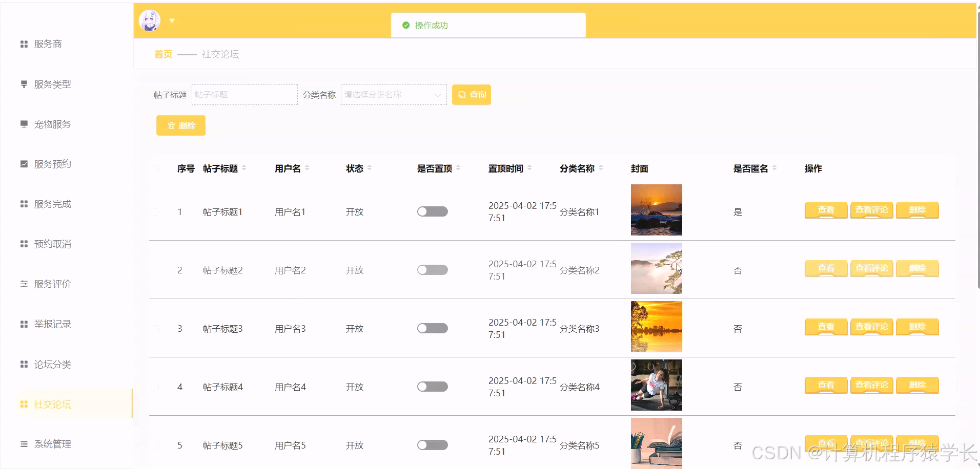Click the 服务商 sidebar grid icon
980x469 pixels.
[24, 44]
